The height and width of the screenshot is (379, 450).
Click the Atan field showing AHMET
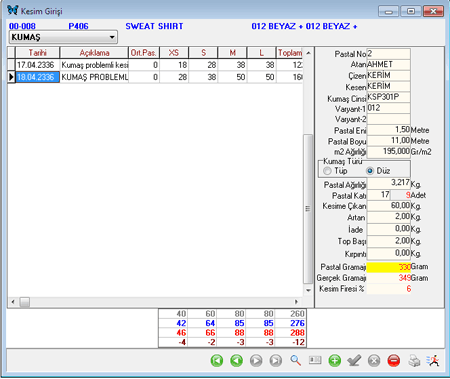(x=388, y=64)
